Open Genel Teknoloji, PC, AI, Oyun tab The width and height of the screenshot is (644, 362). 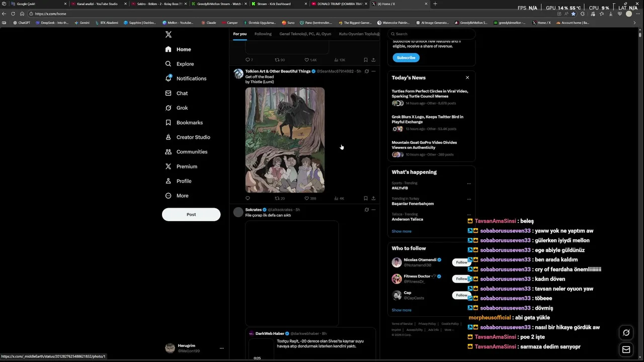pos(305,34)
